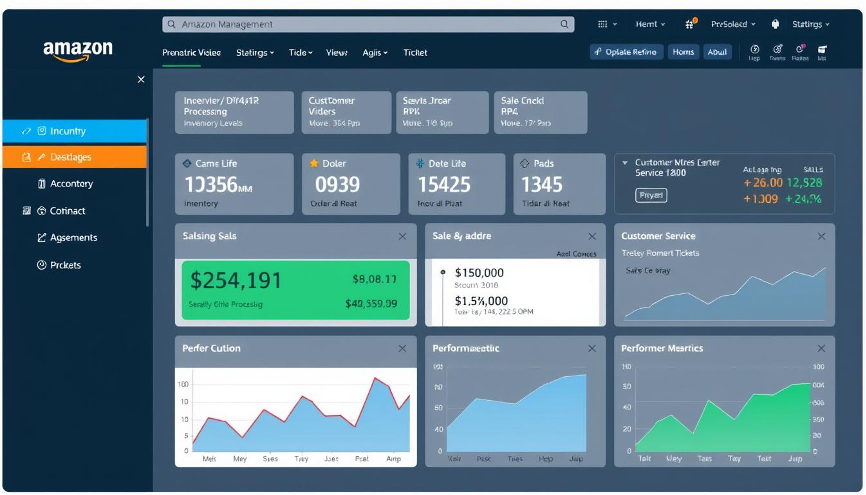Screen dimensions: 866x495
Task: Click the Agsements edit icon in sidebar
Action: [x=42, y=238]
